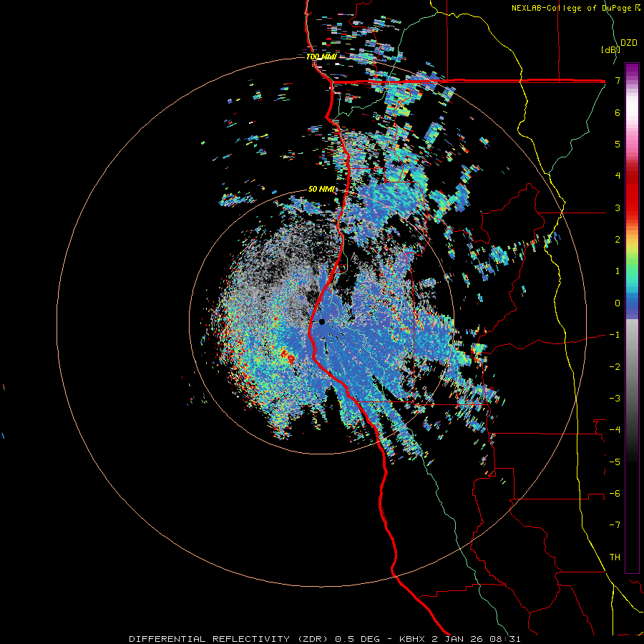Click the -6 dB scale label
This screenshot has width=644, height=644.
pyautogui.click(x=615, y=494)
